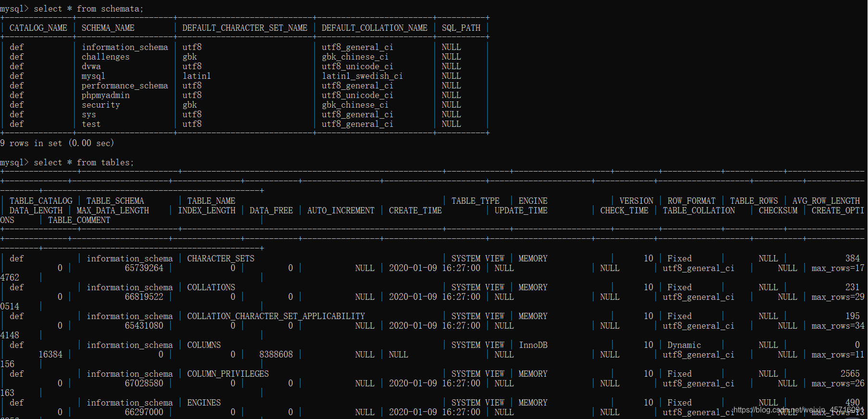868x419 pixels.
Task: Click the CHECKSUM column header
Action: 778,210
